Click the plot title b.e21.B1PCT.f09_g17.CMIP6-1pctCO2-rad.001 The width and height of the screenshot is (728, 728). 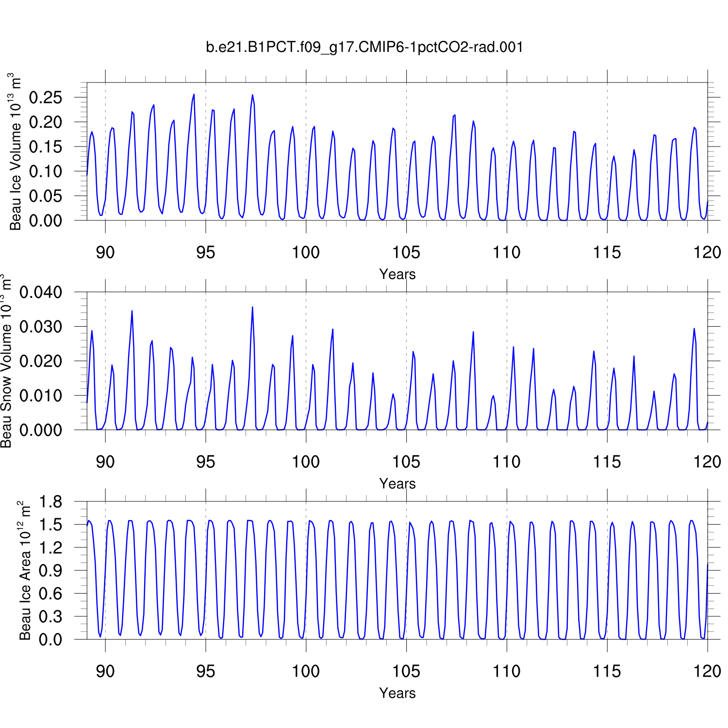(x=364, y=47)
